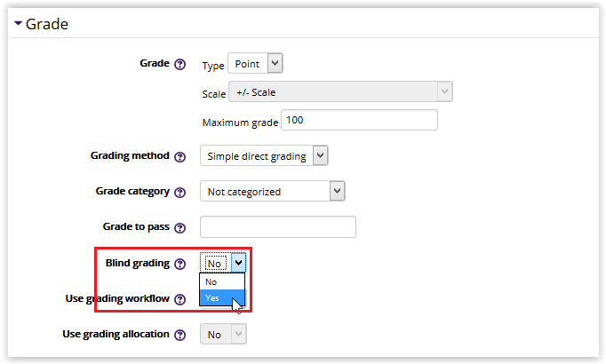Viewport: 606px width, 364px height.
Task: Select No in the Blind grading list
Action: (222, 281)
